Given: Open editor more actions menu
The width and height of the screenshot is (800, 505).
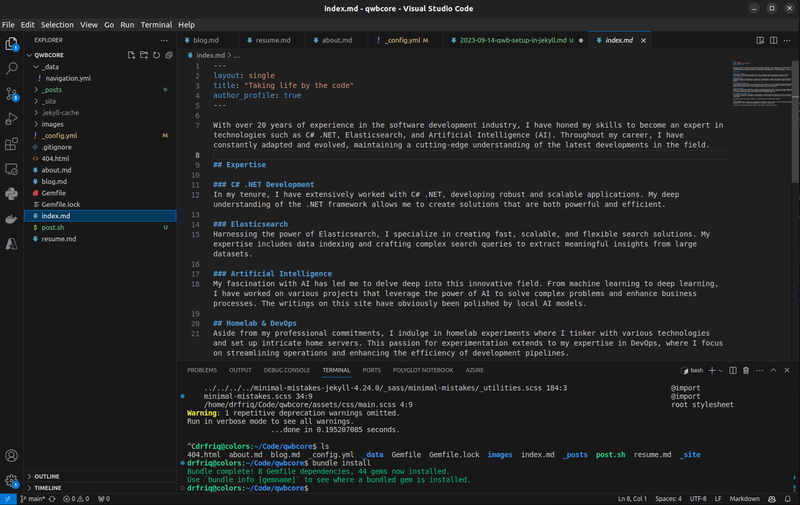Looking at the screenshot, I should 787,40.
